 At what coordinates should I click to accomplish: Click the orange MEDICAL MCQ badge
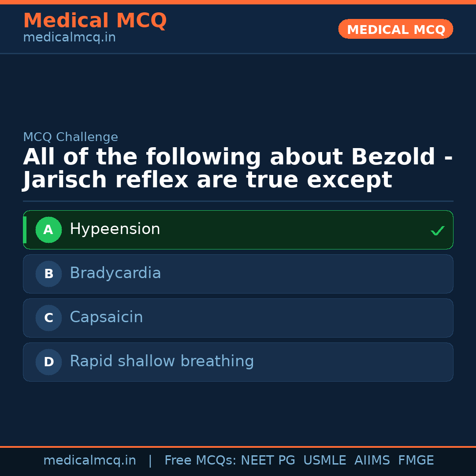395,30
